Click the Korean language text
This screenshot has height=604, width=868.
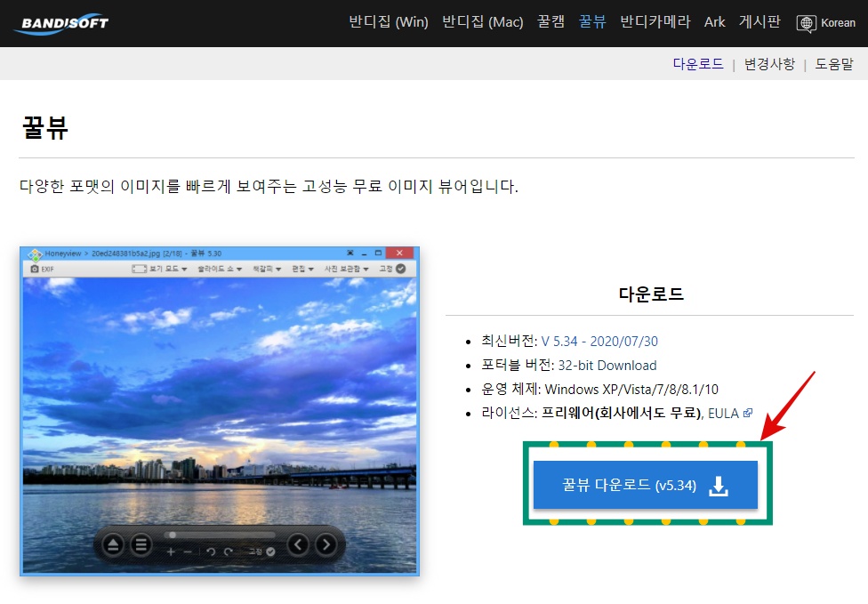click(x=838, y=23)
